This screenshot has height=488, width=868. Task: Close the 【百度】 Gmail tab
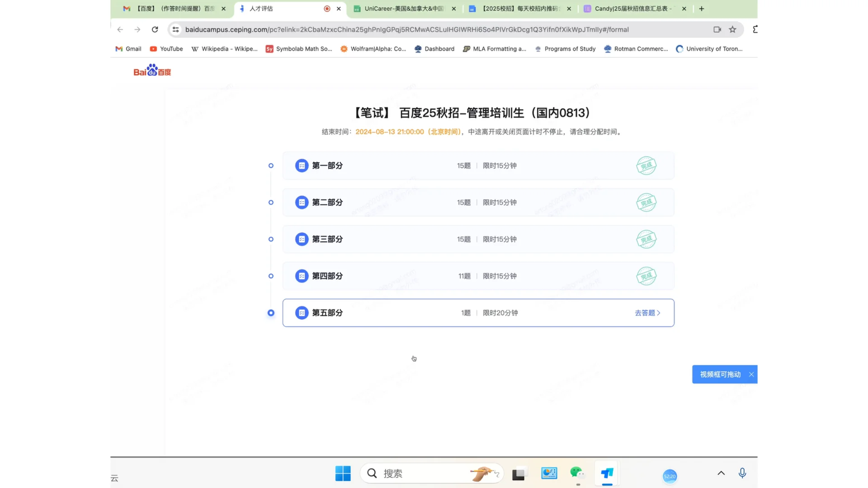coord(223,9)
